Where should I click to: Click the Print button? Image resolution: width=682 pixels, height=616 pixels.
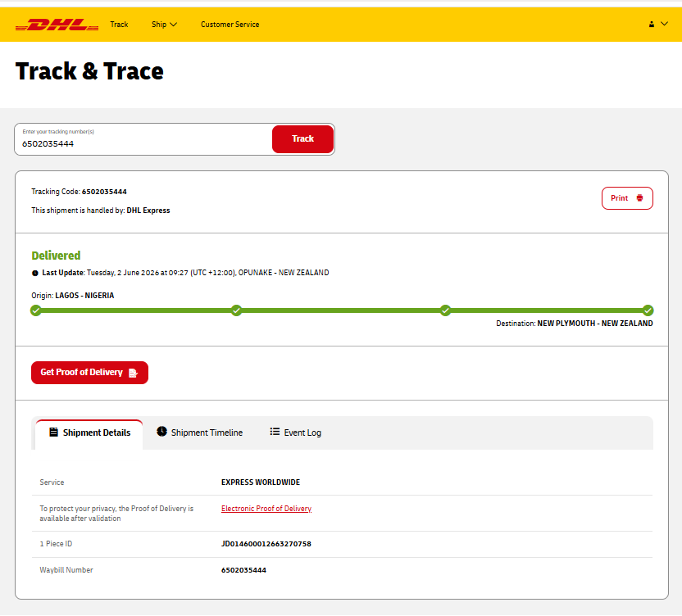point(627,198)
